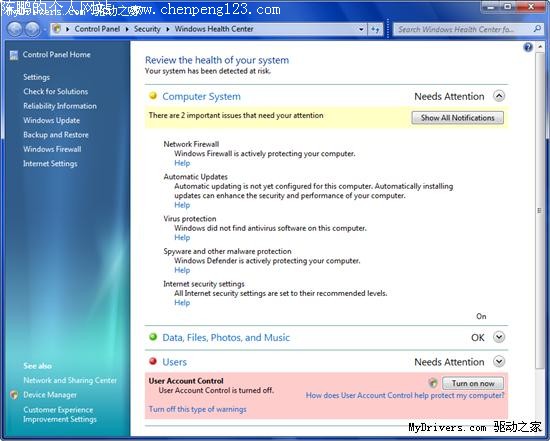Click the vertical scrollbar thumb
Screen dimensions: 550x441
pyautogui.click(x=539, y=211)
